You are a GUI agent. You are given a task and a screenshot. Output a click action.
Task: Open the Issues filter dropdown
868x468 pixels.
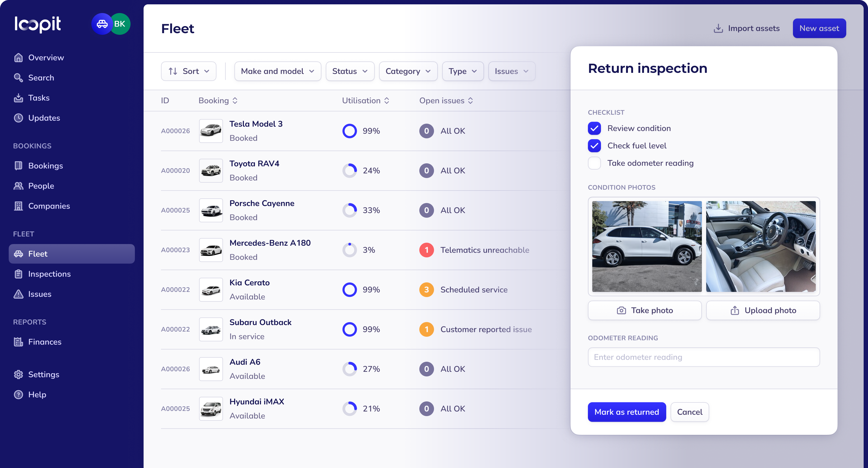coord(511,71)
